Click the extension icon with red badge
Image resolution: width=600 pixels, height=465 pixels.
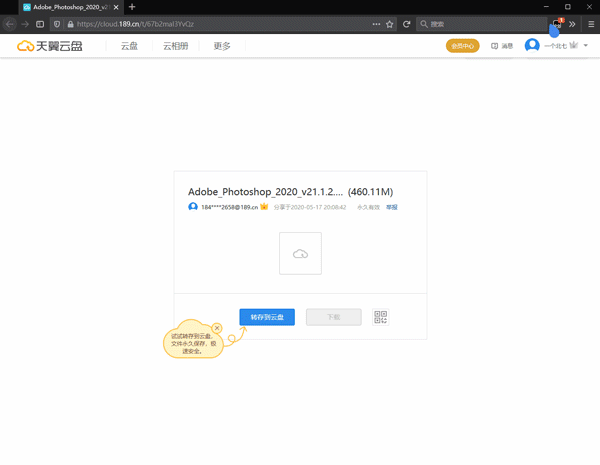tap(557, 24)
